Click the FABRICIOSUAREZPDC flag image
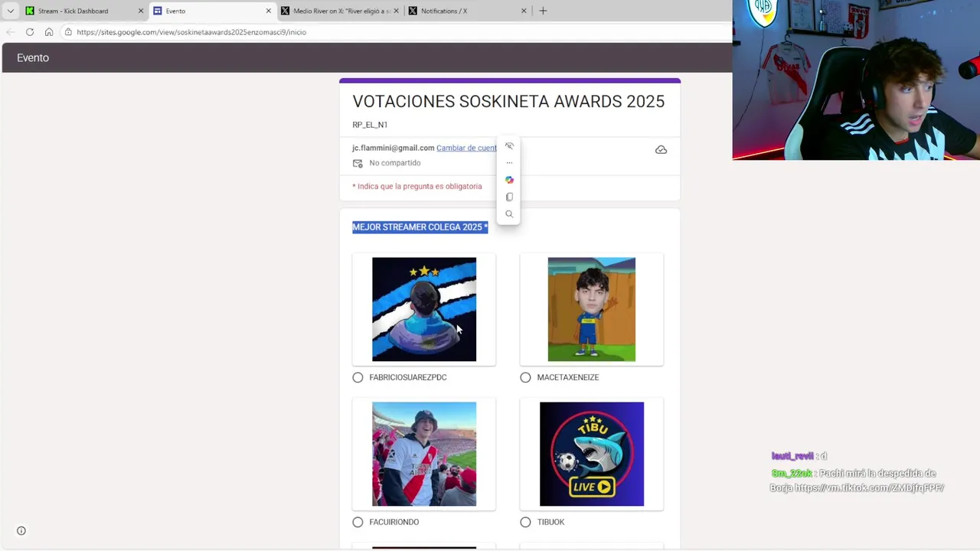 (424, 309)
